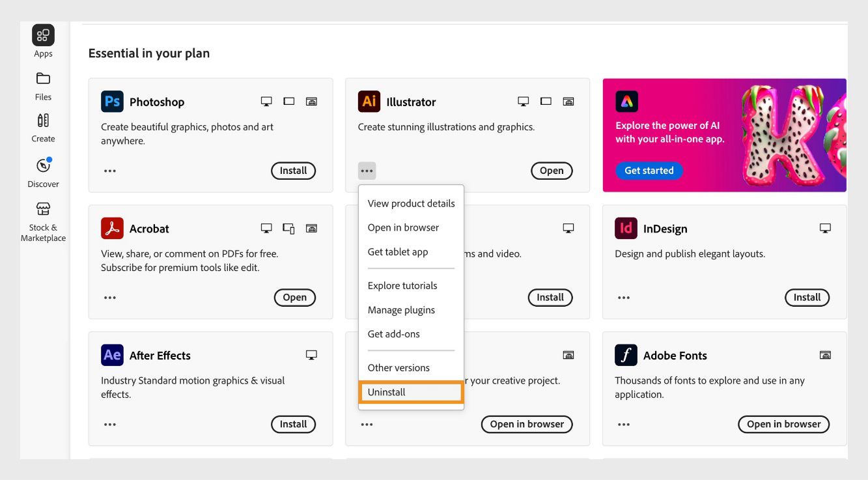The width and height of the screenshot is (868, 480).
Task: Open more options left of the middle Open in browser button
Action: [x=367, y=425]
